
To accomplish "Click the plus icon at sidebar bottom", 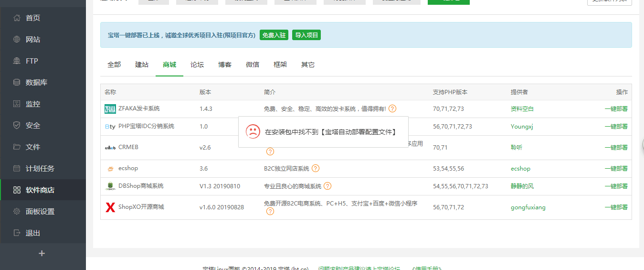I will tap(42, 254).
